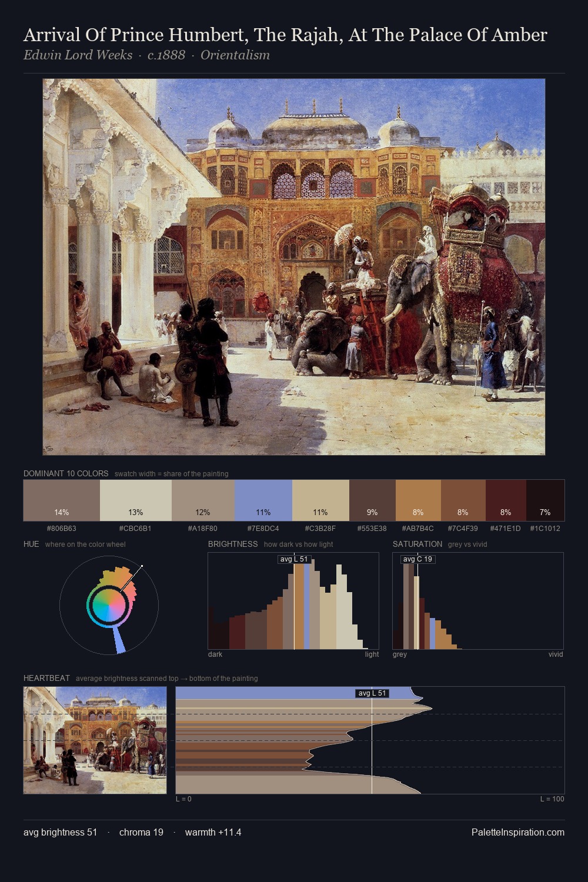Click the 'avg brightness 51' footer text

pos(60,832)
